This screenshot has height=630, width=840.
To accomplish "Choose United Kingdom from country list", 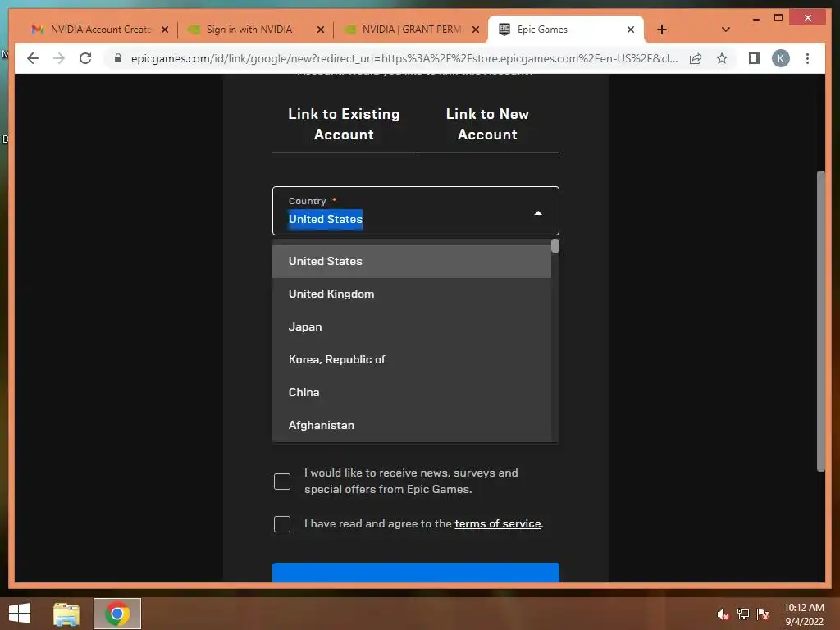I will click(x=412, y=294).
